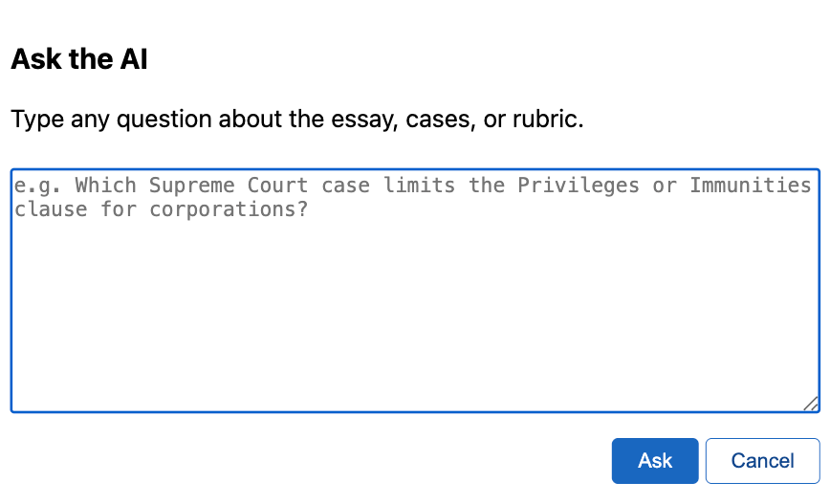
Task: Click the word 'corporations?' in the placeholder
Action: 229,209
